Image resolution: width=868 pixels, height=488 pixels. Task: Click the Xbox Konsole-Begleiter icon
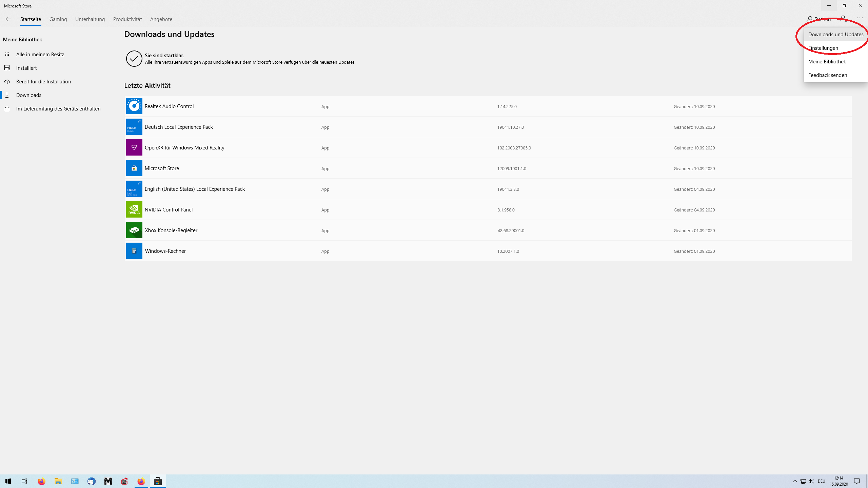[134, 230]
